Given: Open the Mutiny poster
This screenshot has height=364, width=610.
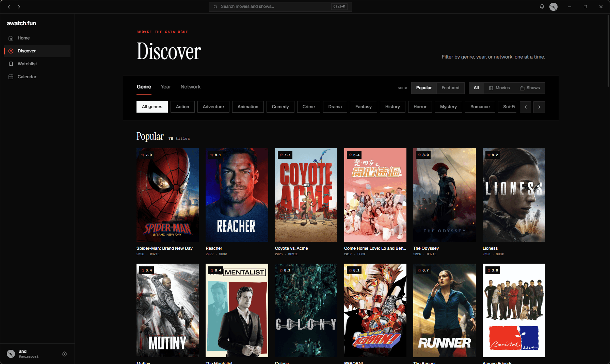Looking at the screenshot, I should tap(167, 310).
